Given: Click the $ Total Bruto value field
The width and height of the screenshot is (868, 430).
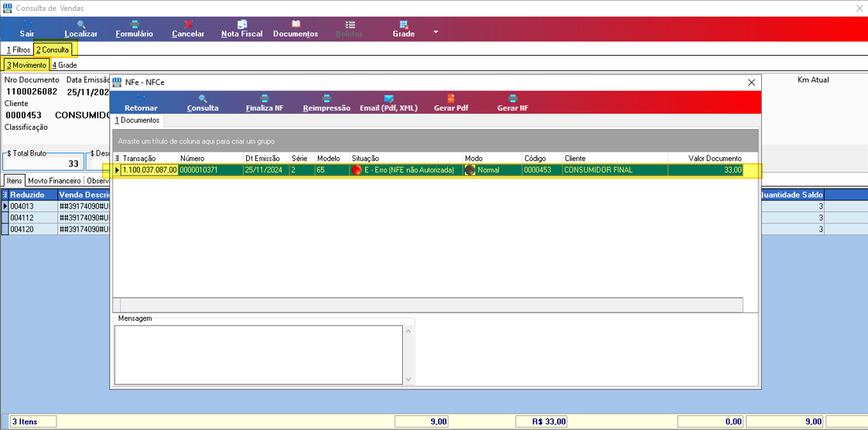Looking at the screenshot, I should [x=43, y=163].
